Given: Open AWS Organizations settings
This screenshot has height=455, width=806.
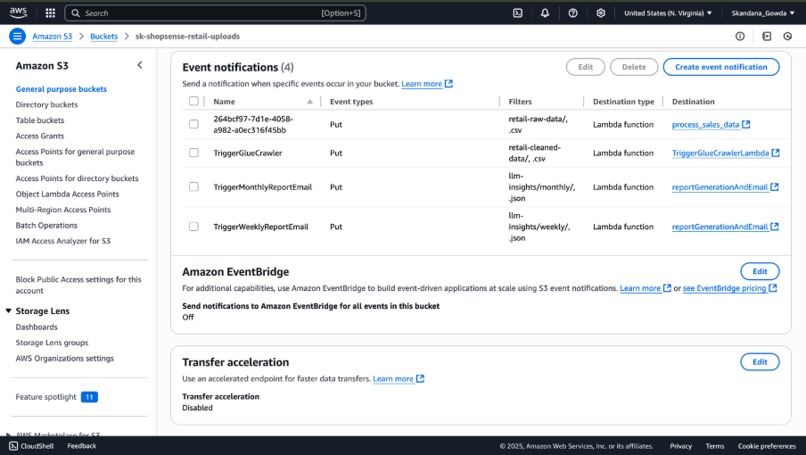Looking at the screenshot, I should coord(65,358).
